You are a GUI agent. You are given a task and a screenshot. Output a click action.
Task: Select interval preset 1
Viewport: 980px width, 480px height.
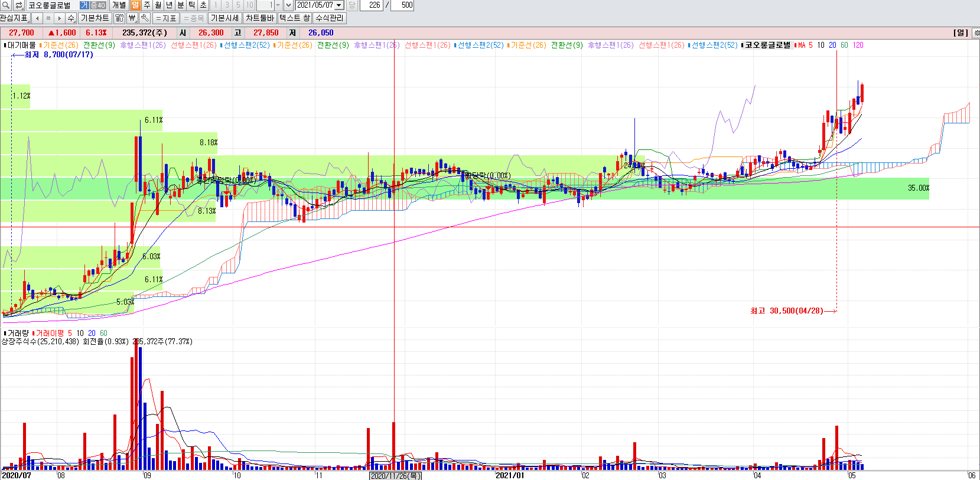pos(216,5)
